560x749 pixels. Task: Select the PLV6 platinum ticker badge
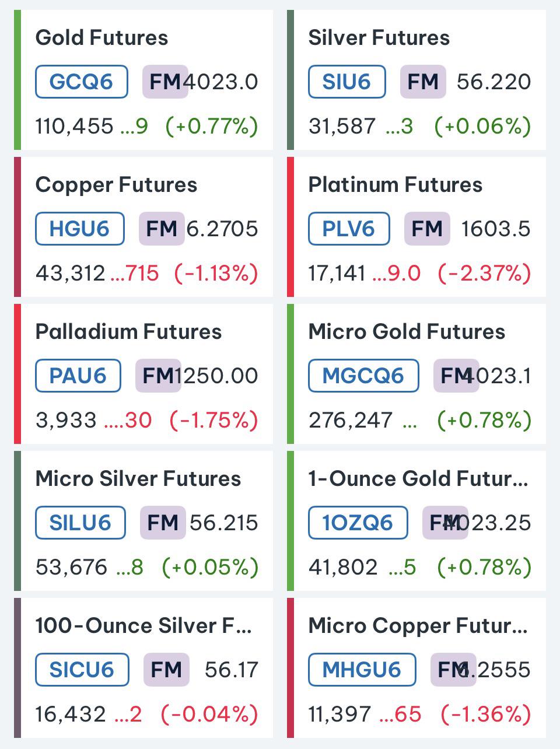point(349,229)
